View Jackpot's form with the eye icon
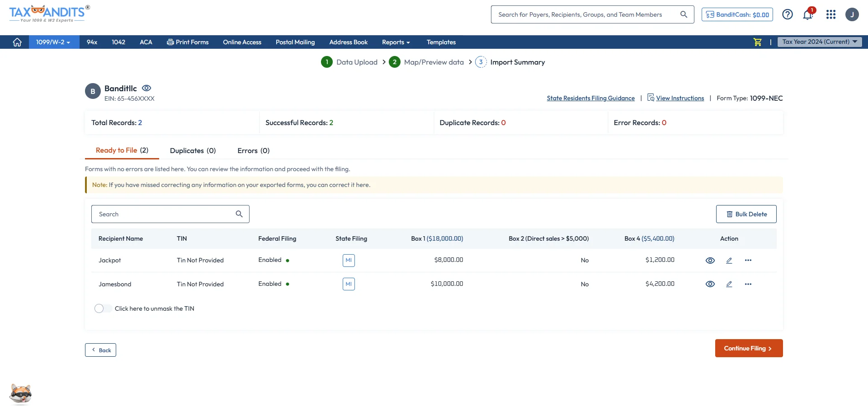Image resolution: width=868 pixels, height=415 pixels. 710,261
